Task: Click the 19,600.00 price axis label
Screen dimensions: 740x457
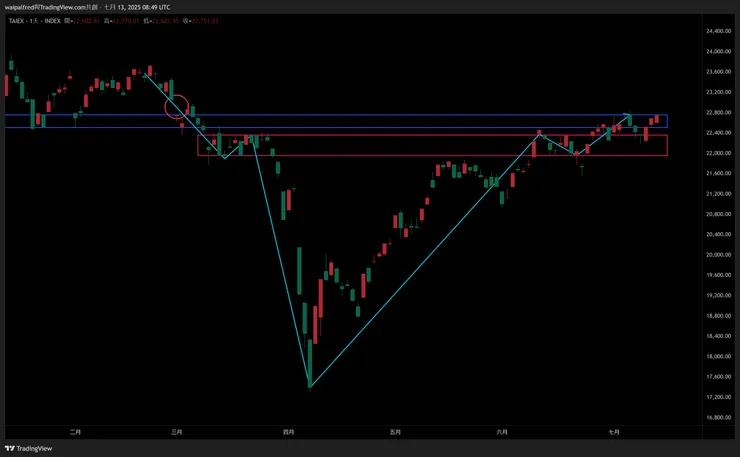Action: coord(718,275)
